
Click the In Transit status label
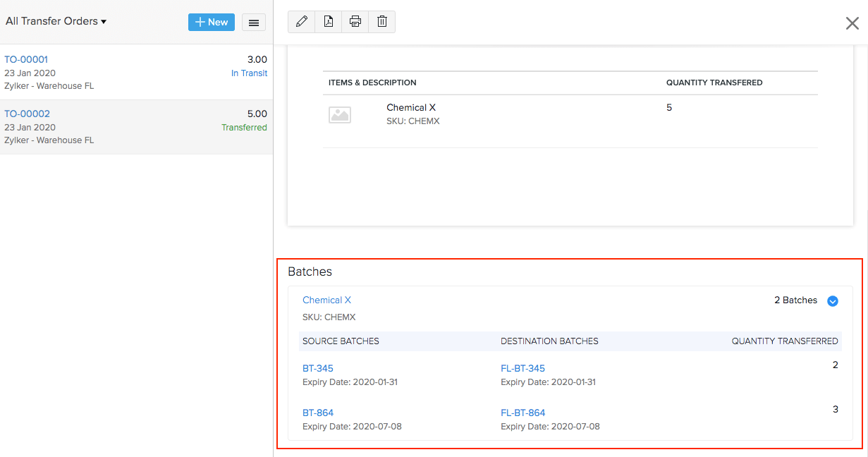249,73
